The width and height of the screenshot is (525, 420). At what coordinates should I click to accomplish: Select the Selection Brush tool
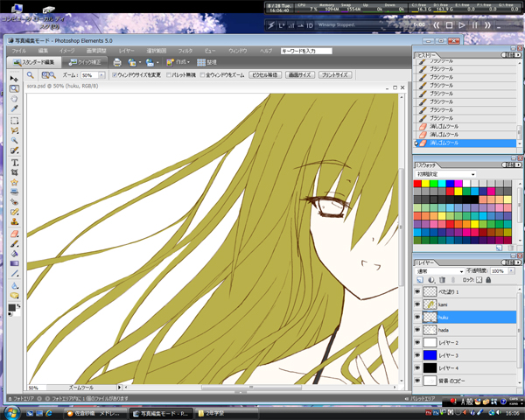[14, 150]
